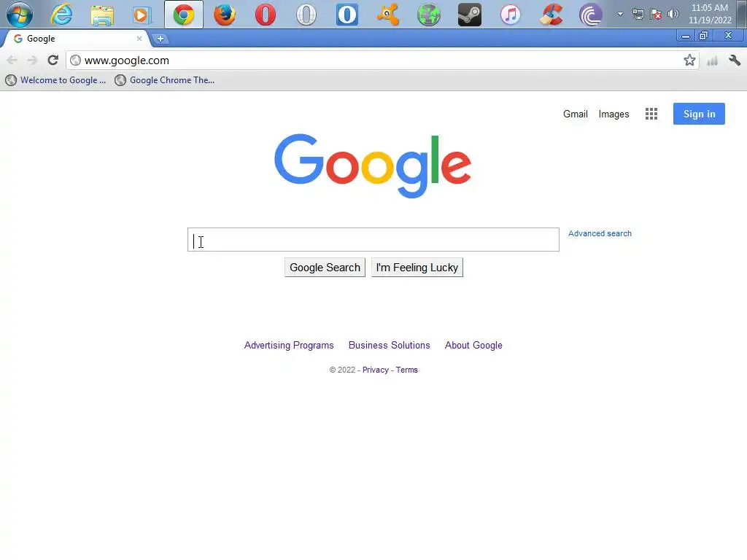Launch CCleaner from the taskbar
This screenshot has width=747, height=560.
click(551, 15)
